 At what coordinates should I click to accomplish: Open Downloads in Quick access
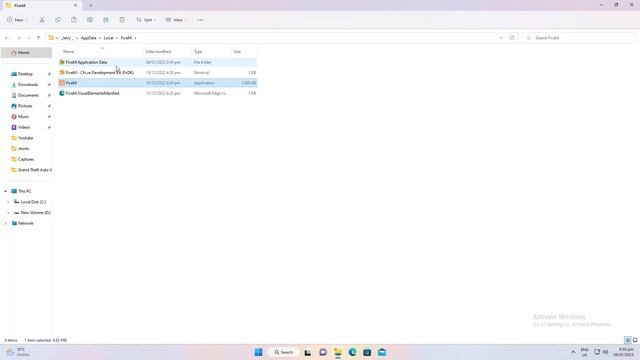(x=27, y=84)
